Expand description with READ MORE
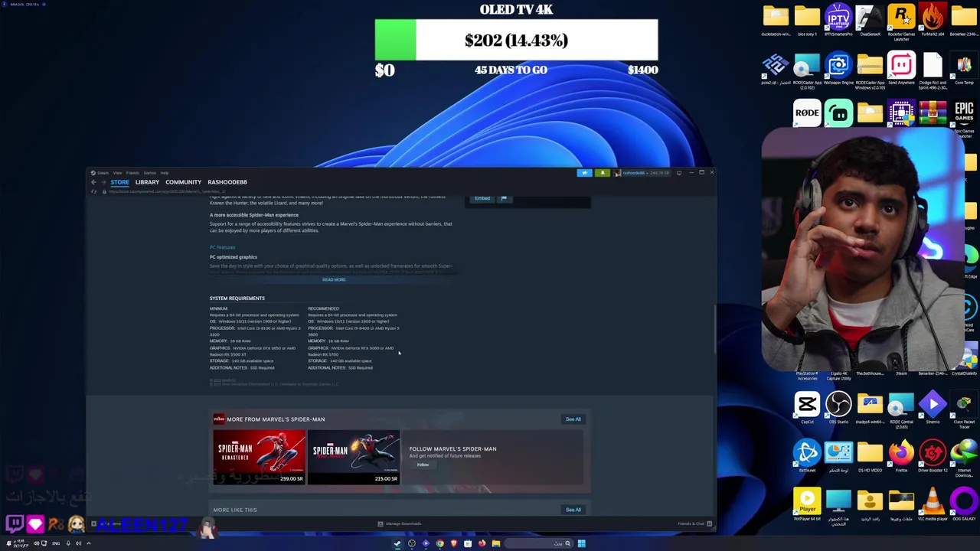 pos(334,279)
